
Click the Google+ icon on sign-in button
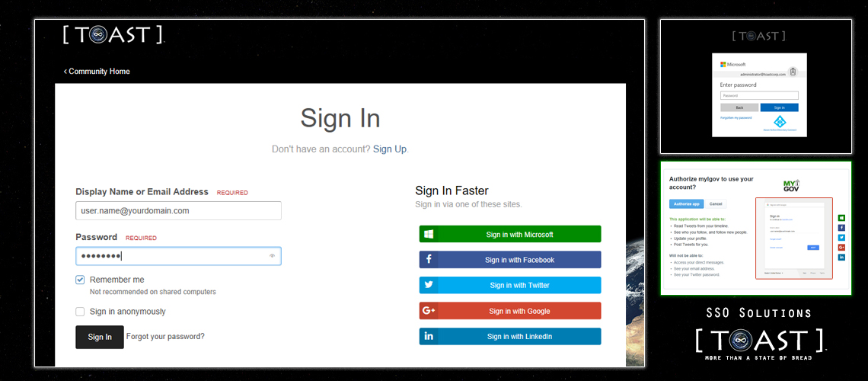pos(429,311)
